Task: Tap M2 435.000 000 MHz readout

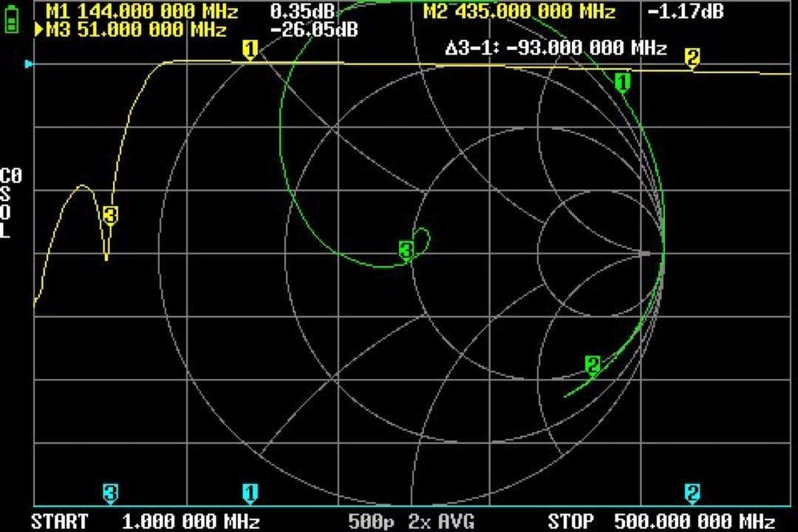Action: pos(519,11)
